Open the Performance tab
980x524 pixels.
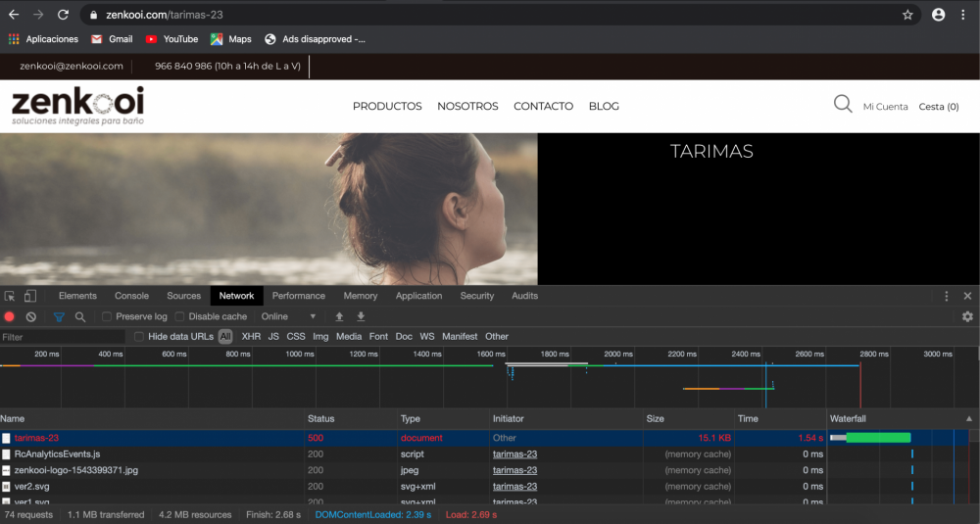pos(298,296)
